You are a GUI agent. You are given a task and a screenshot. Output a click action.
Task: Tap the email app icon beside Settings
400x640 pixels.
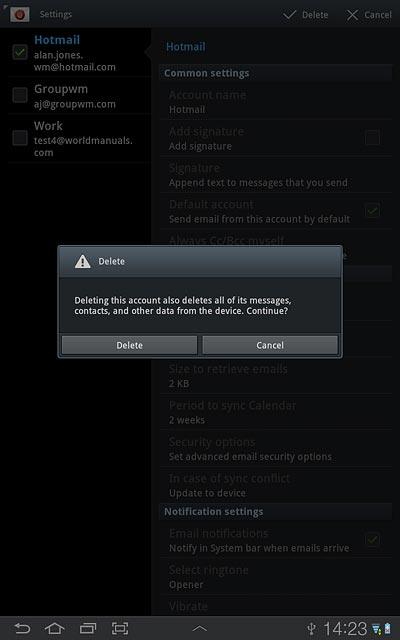click(19, 15)
